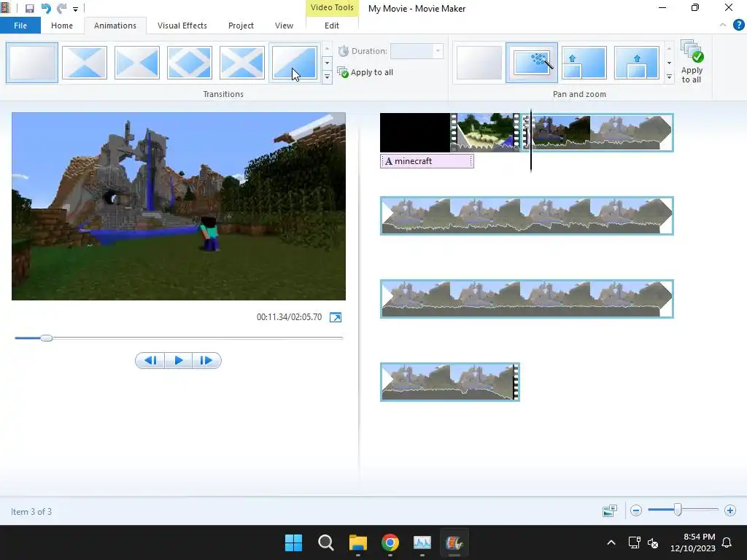Select first pan up zoom effect
747x560 pixels.
584,63
